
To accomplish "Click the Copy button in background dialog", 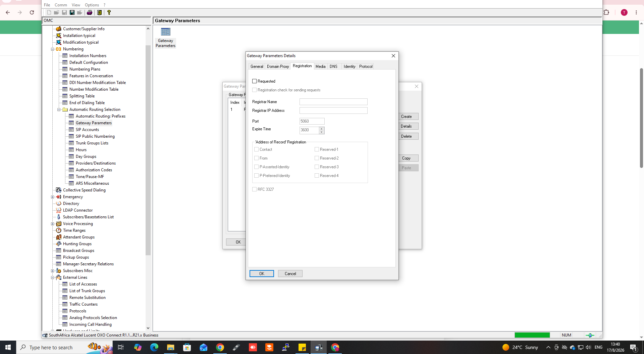I will click(408, 158).
